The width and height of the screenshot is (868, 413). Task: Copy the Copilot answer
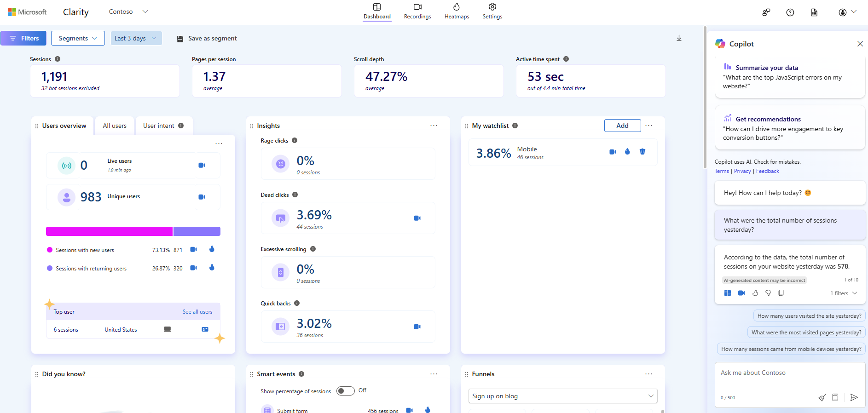pyautogui.click(x=781, y=293)
